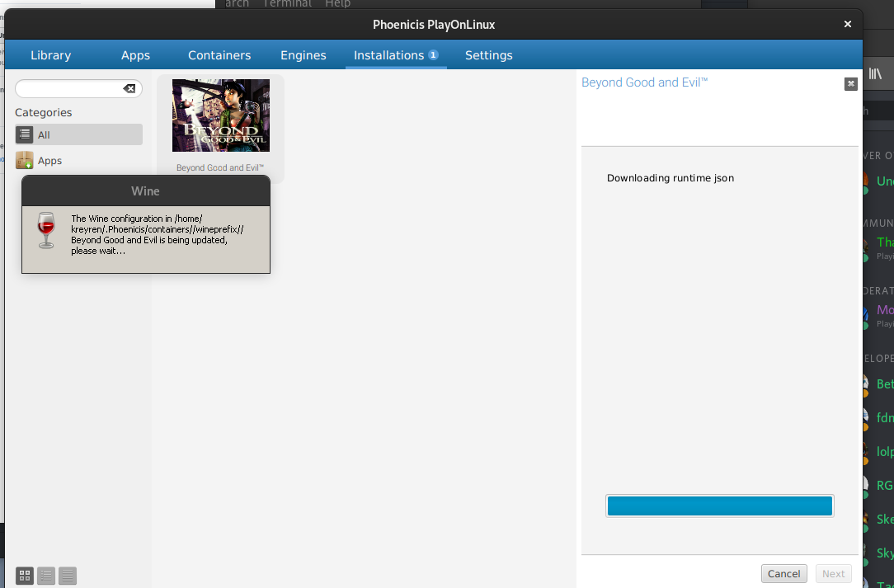Switch to the Engines tab
The width and height of the screenshot is (894, 588).
pyautogui.click(x=303, y=55)
